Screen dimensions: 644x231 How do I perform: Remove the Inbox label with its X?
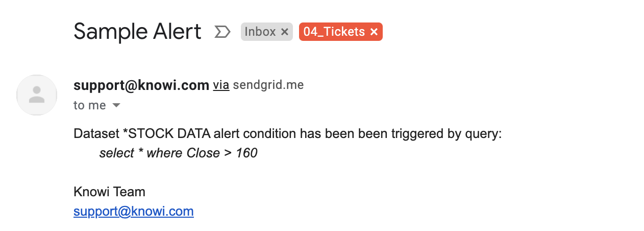coord(285,32)
